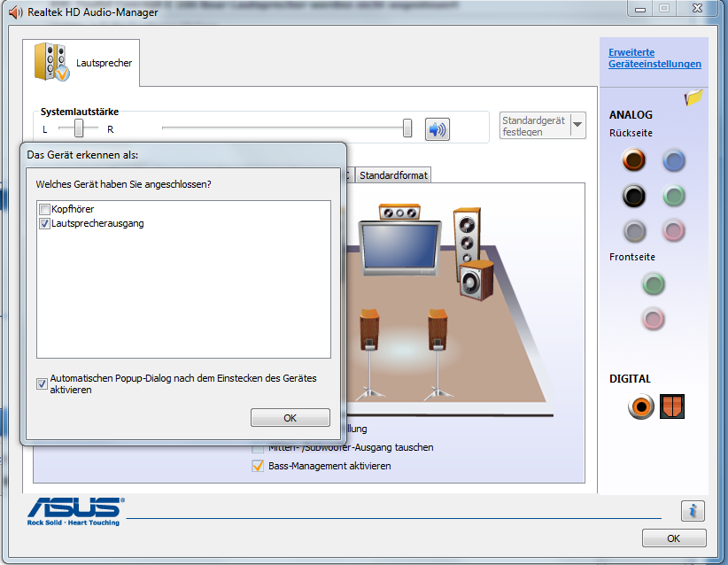Click the TV screen in the room diagram

pos(399,247)
